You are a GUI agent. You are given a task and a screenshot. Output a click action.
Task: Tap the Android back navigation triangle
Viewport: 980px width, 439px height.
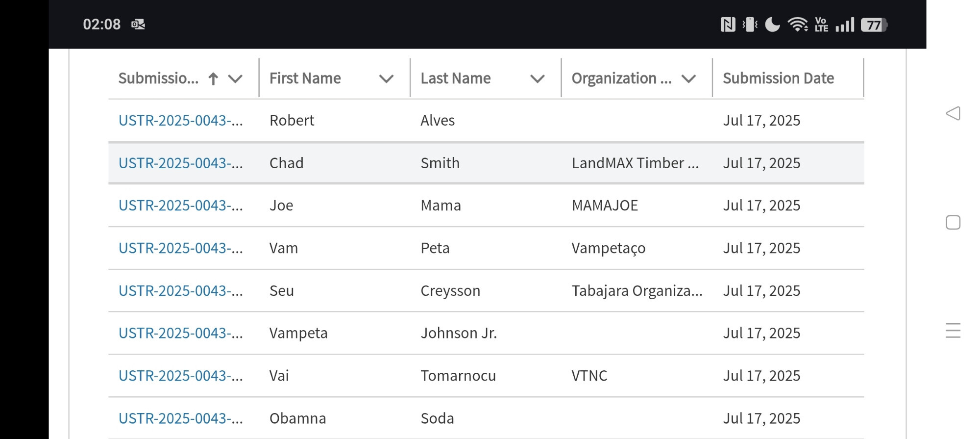953,113
